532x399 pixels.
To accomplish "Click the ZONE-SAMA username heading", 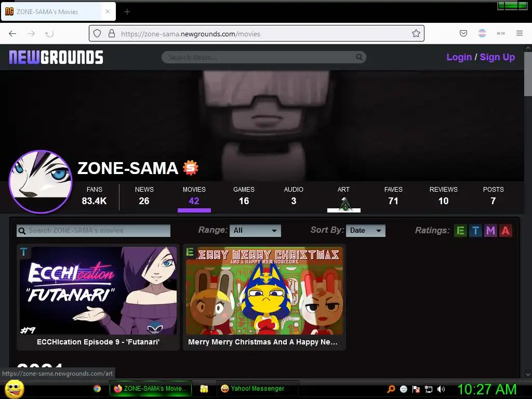I will click(128, 168).
